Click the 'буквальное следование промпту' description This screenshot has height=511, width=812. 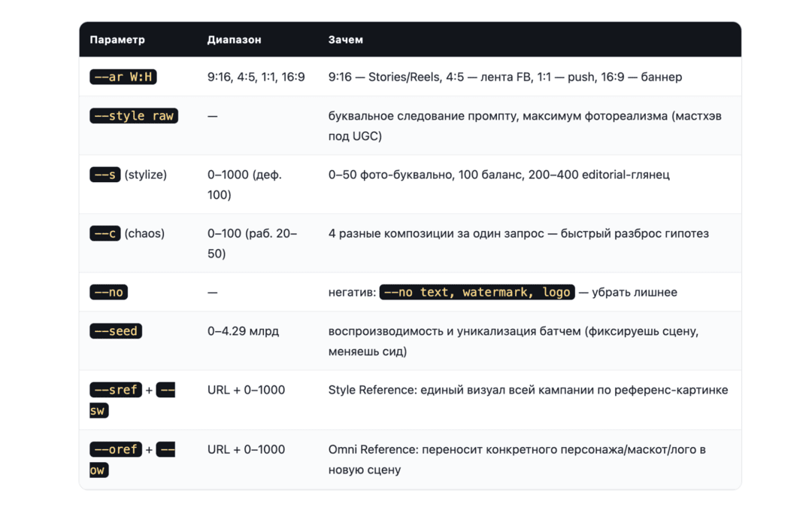(525, 126)
